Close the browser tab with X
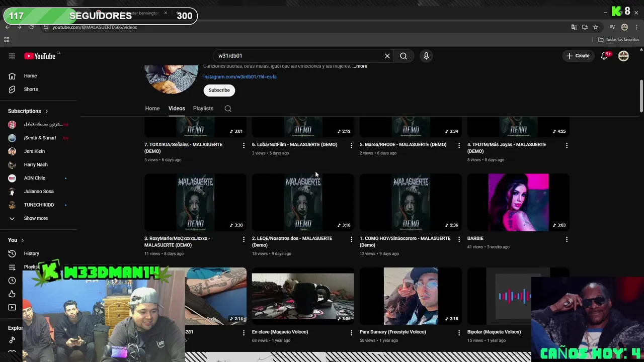This screenshot has width=644, height=362. [166, 13]
